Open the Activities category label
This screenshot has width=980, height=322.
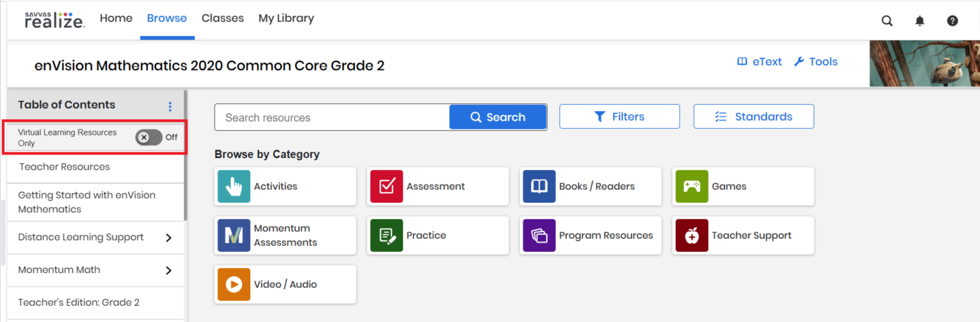pos(275,187)
